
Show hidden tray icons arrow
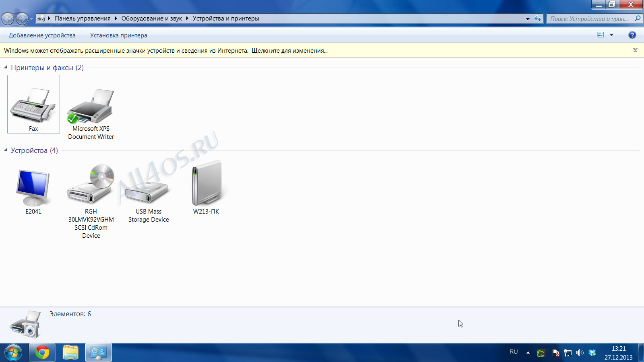(x=528, y=353)
